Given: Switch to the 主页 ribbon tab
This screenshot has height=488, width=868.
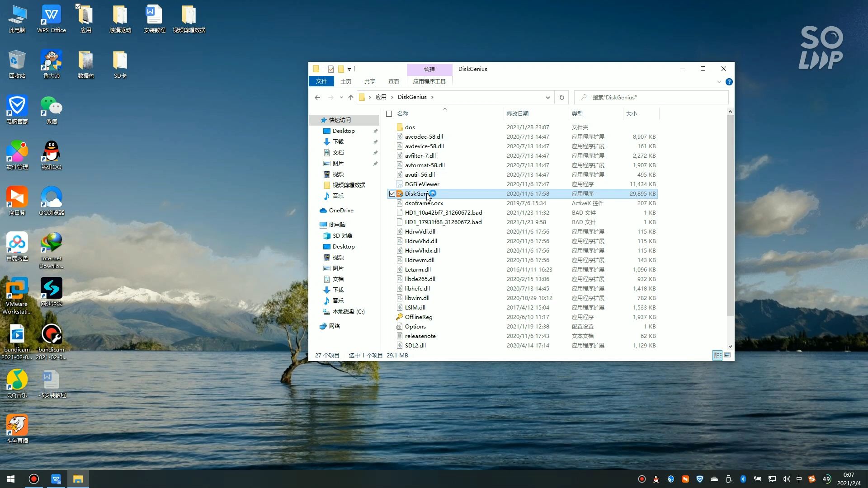Looking at the screenshot, I should click(x=346, y=81).
